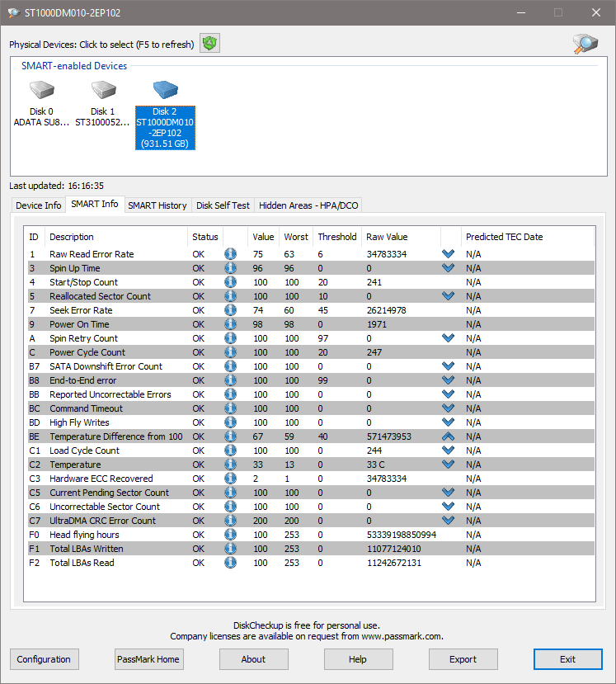Open info icon for Current Pending Sector Count
Viewport: 616px width, 684px height.
231,493
